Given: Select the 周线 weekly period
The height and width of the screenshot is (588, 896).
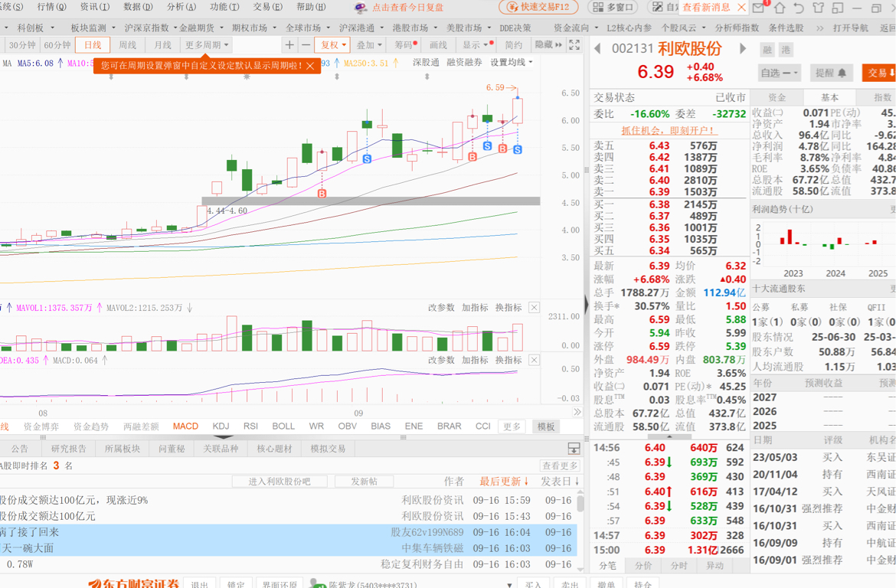Looking at the screenshot, I should [x=127, y=44].
